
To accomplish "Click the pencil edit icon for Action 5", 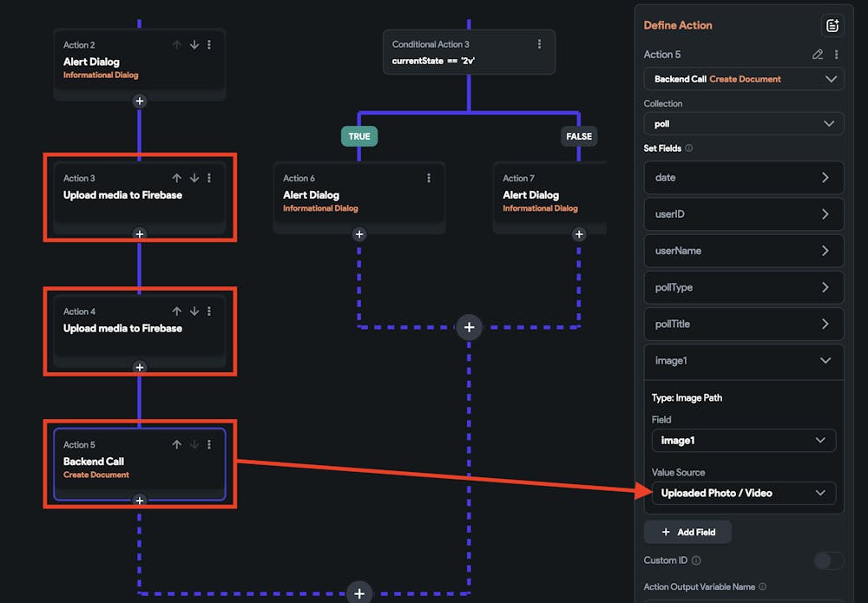I will point(817,55).
